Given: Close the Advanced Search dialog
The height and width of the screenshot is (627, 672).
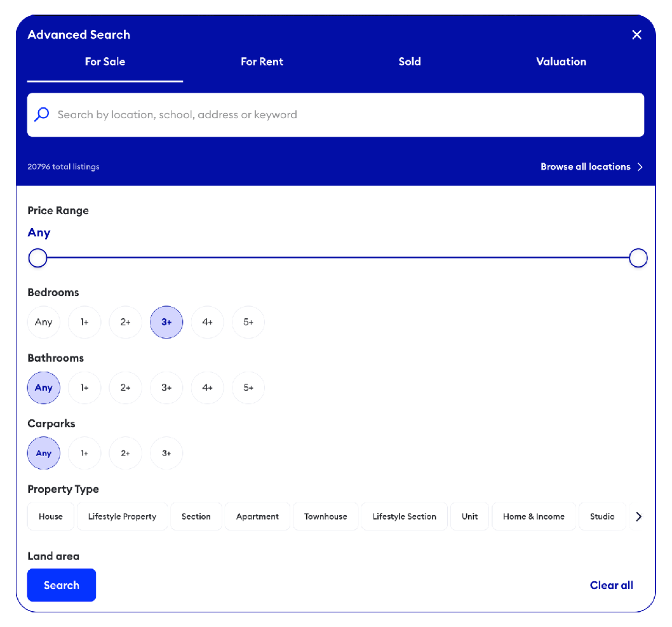Looking at the screenshot, I should pos(636,35).
